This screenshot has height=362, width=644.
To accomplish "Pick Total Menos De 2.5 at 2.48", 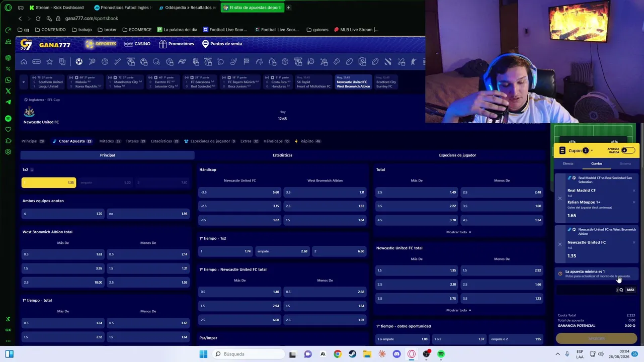I will click(502, 192).
